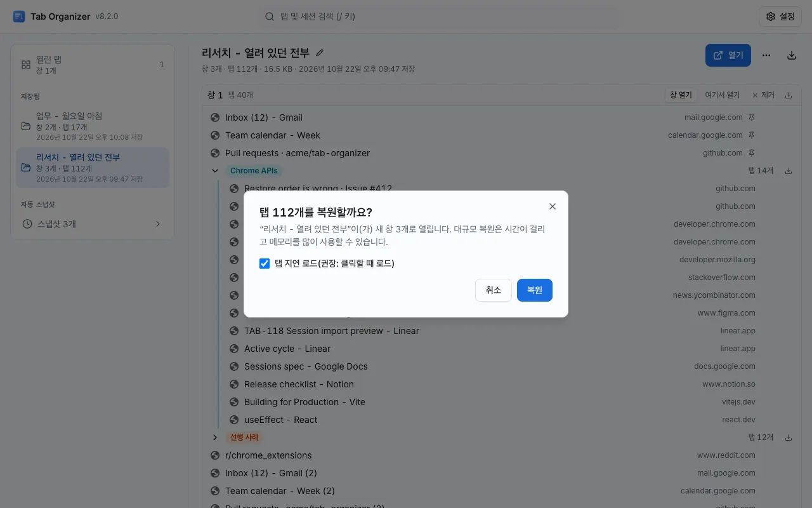812x508 pixels.
Task: Open the Inbox (12) - Gmail (2) row
Action: pyautogui.click(x=501, y=473)
